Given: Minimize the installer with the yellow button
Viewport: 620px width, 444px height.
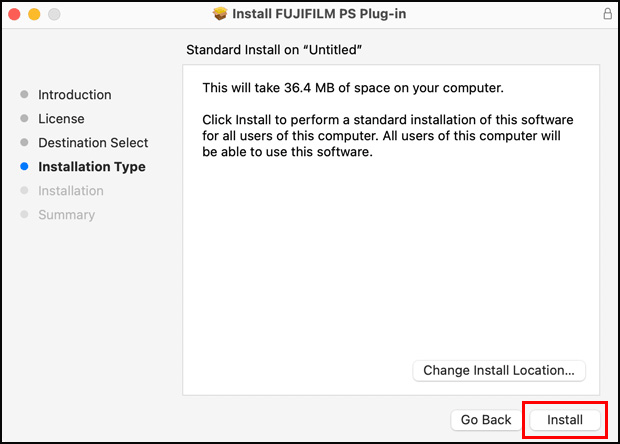Looking at the screenshot, I should coord(34,15).
